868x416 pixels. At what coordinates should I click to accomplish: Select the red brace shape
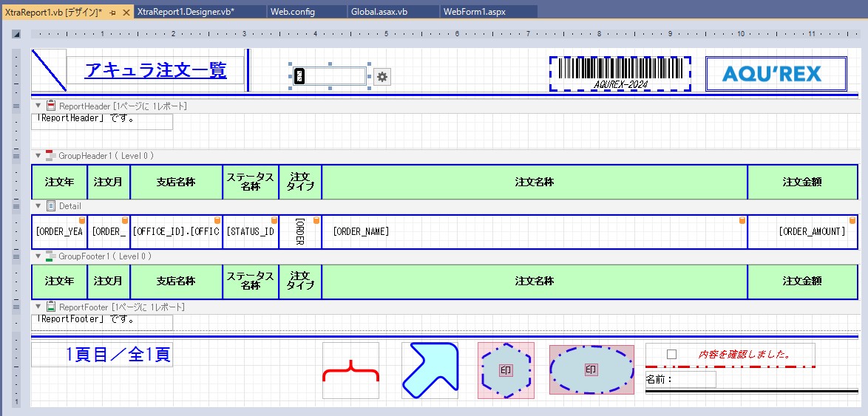click(350, 370)
